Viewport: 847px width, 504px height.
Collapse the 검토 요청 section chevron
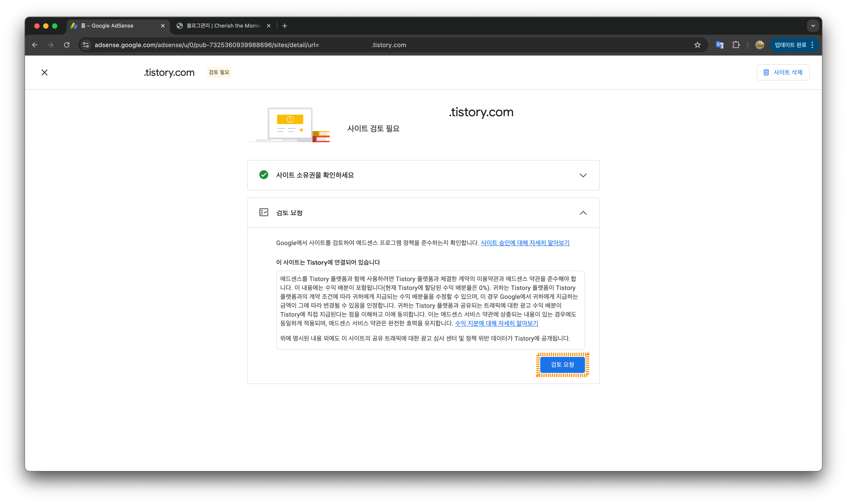583,213
